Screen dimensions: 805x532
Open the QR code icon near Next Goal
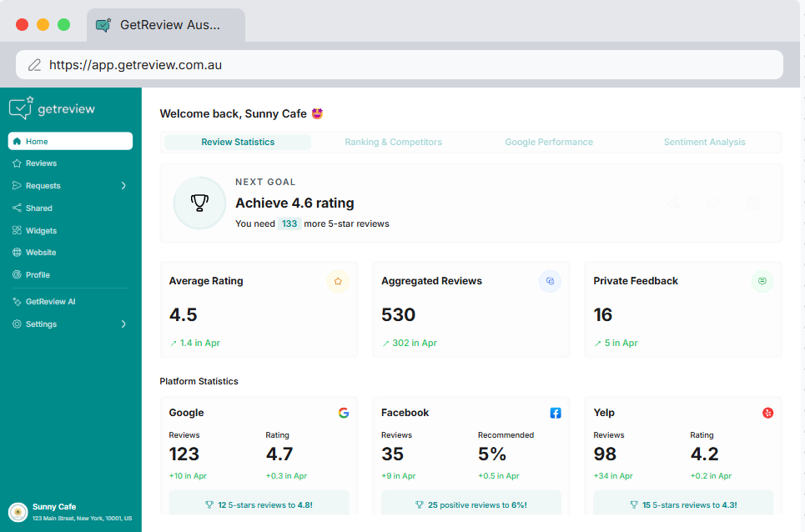point(753,203)
